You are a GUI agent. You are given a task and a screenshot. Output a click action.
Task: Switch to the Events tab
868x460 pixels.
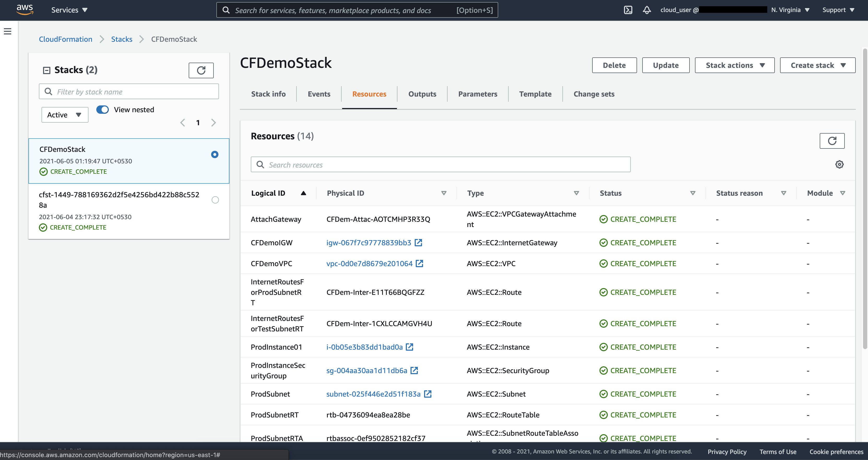coord(319,94)
